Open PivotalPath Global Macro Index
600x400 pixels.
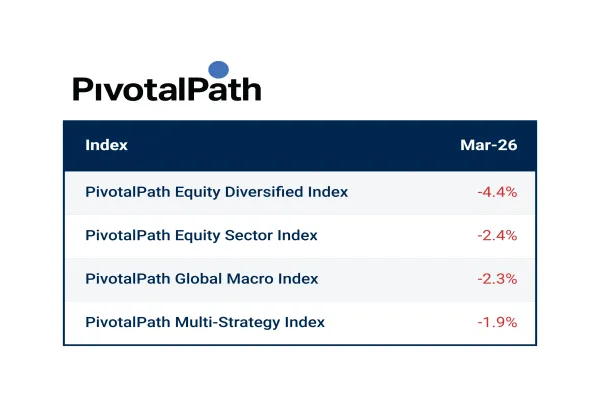[x=202, y=279]
